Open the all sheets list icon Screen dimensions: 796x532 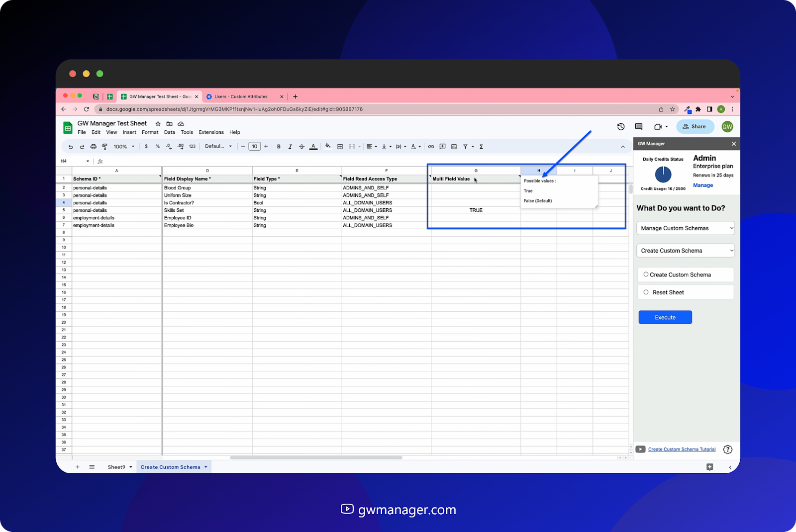(92, 467)
